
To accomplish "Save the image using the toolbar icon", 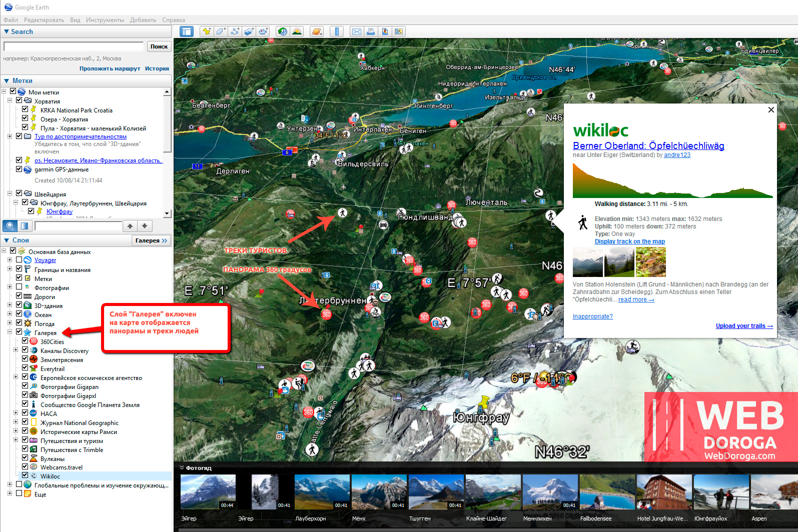I will [x=385, y=31].
